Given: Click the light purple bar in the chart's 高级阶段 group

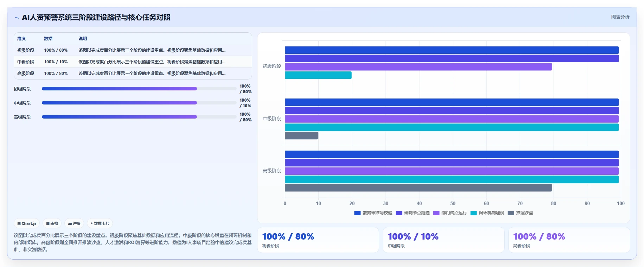Looking at the screenshot, I should click(452, 171).
